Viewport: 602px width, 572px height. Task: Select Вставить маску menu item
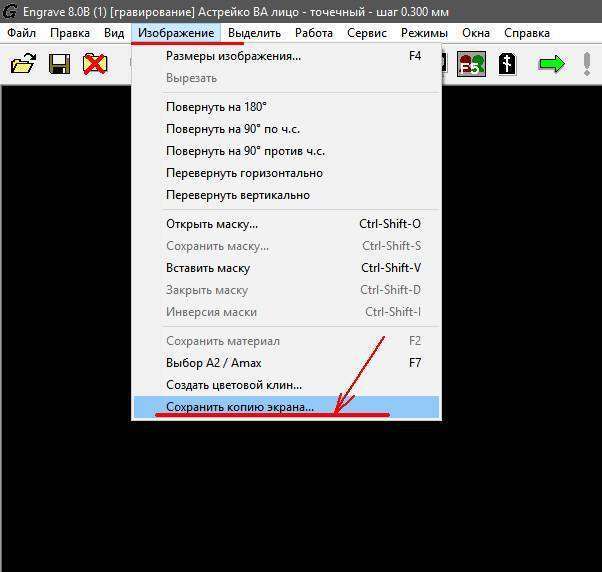tap(207, 268)
